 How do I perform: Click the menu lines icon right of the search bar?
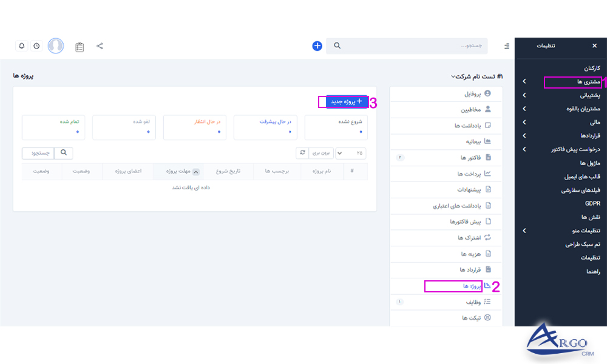[507, 45]
